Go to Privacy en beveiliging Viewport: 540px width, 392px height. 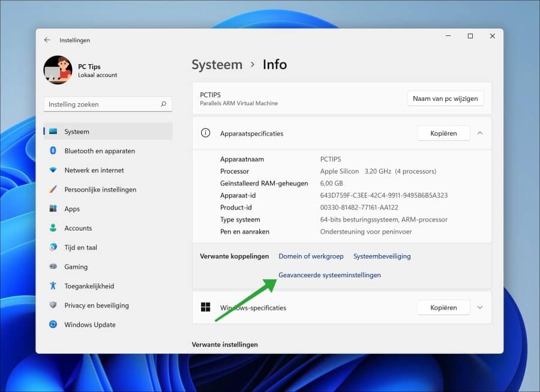point(108,305)
